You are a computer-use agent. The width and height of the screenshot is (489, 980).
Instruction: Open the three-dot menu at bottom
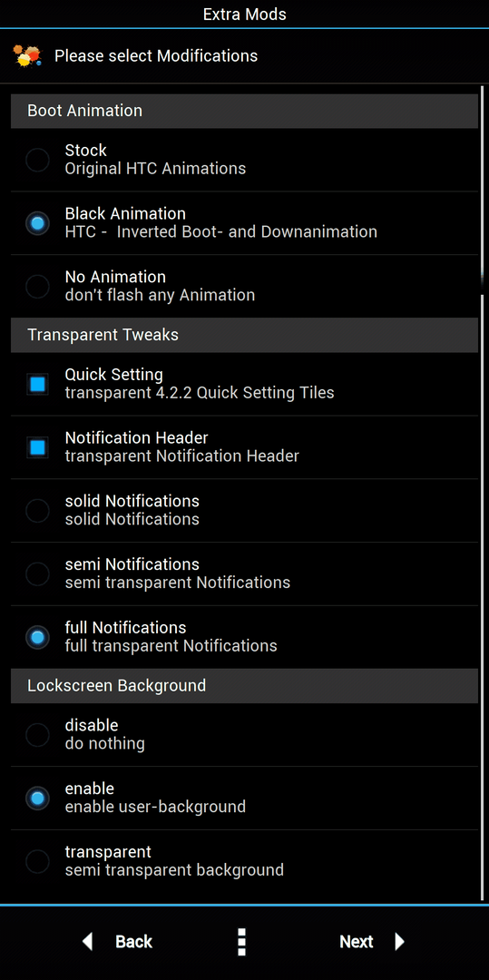coord(242,941)
